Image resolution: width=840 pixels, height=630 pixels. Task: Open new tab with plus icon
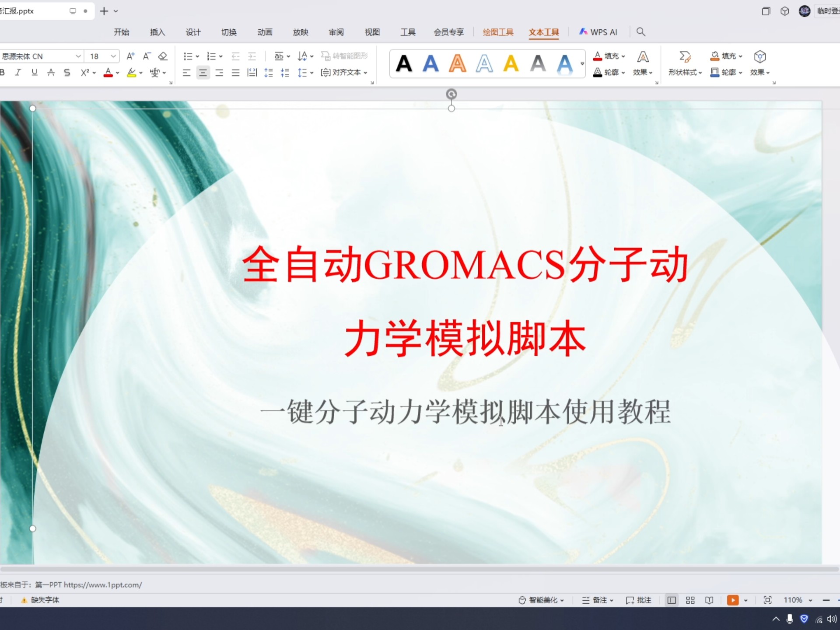[x=104, y=11]
